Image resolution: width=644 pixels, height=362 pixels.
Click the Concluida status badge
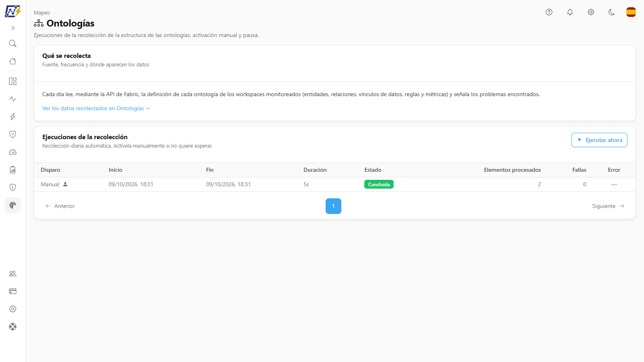pos(379,184)
